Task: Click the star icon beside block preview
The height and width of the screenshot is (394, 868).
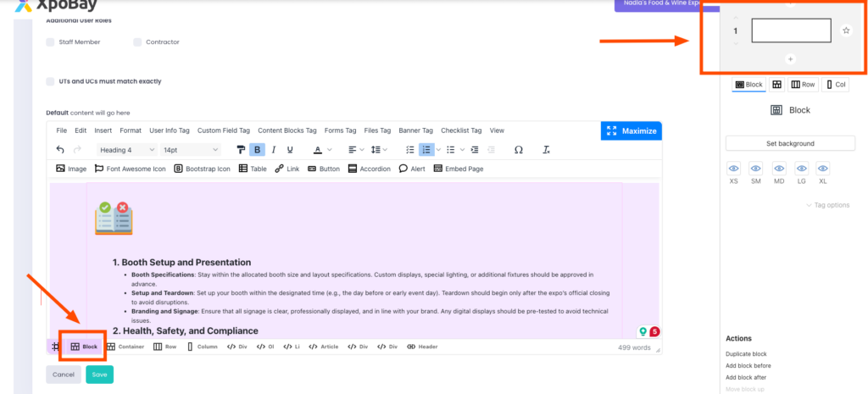Action: [846, 31]
